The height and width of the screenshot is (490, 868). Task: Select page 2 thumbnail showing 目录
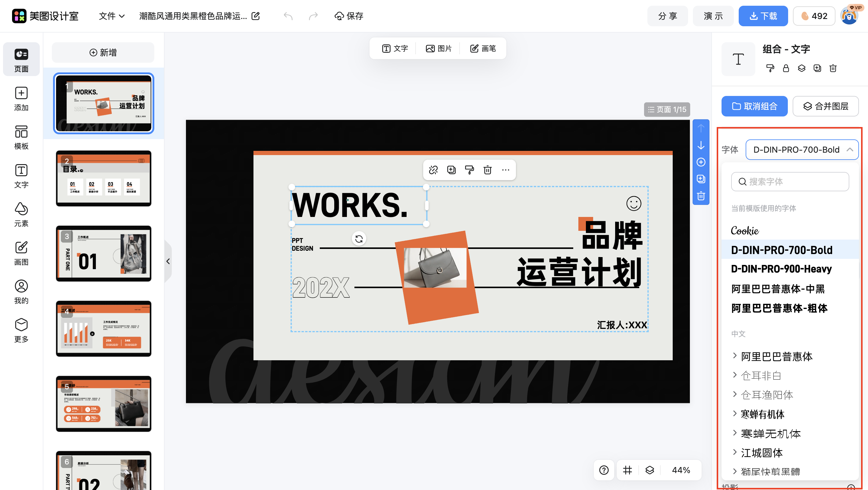tap(103, 178)
